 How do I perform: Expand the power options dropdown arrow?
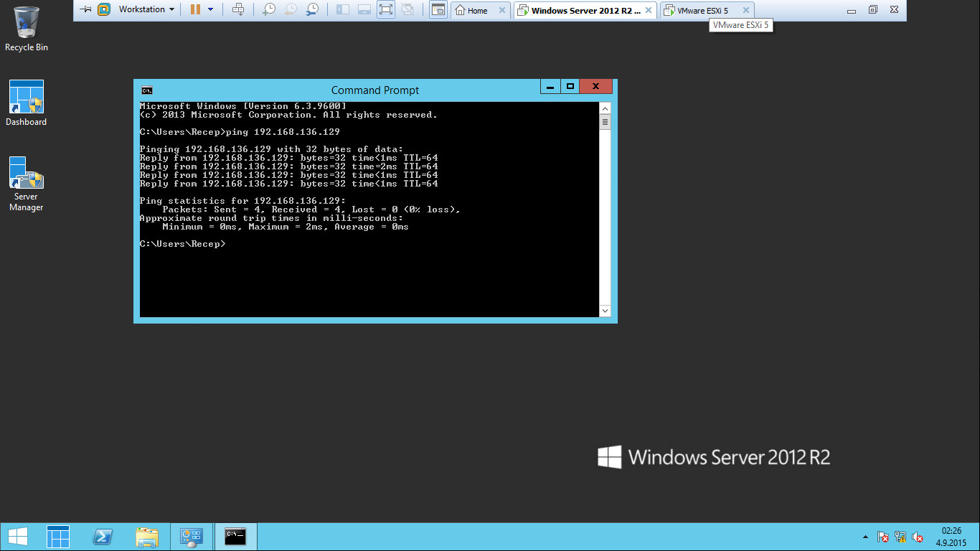pos(210,9)
